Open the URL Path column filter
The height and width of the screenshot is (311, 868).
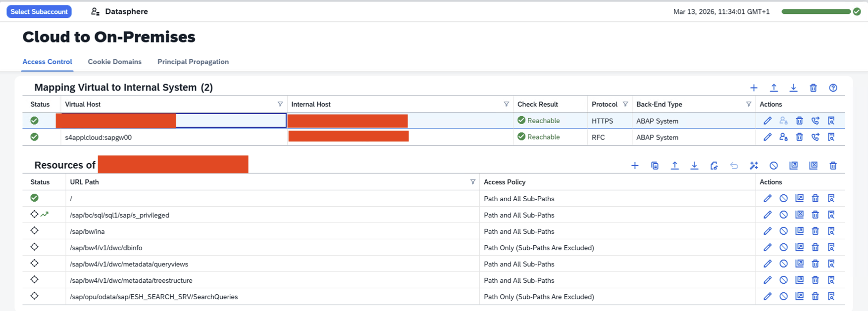[473, 182]
